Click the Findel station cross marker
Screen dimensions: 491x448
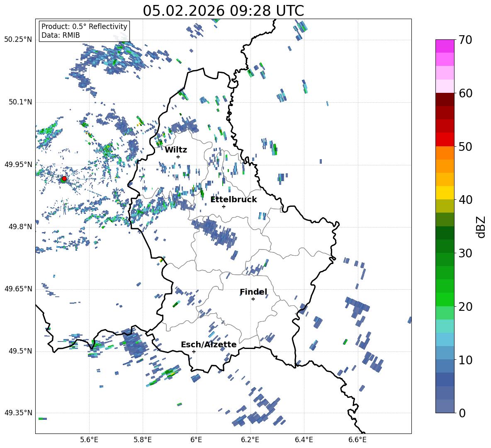[x=253, y=299]
